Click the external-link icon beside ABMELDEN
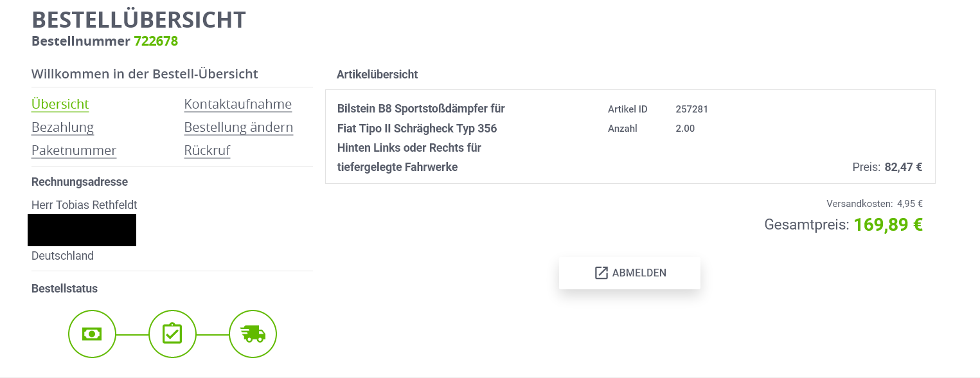Viewport: 980px width, 378px height. click(x=601, y=273)
